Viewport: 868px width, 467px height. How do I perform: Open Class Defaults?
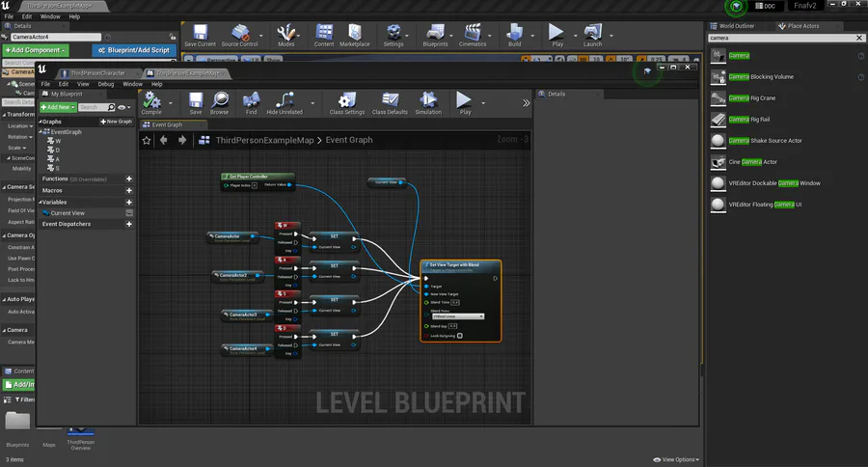[390, 103]
